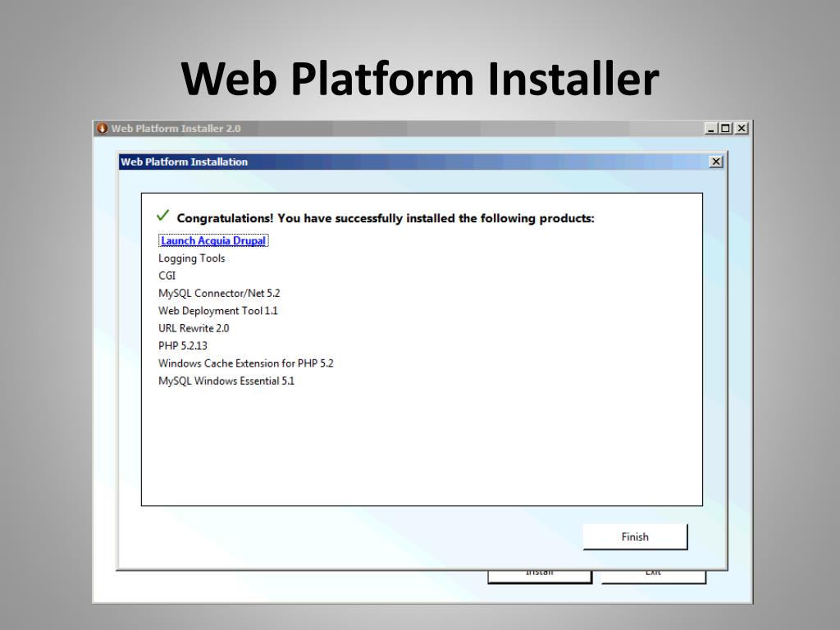Viewport: 840px width, 630px height.
Task: Select the Logging Tools entry
Action: pyautogui.click(x=192, y=258)
